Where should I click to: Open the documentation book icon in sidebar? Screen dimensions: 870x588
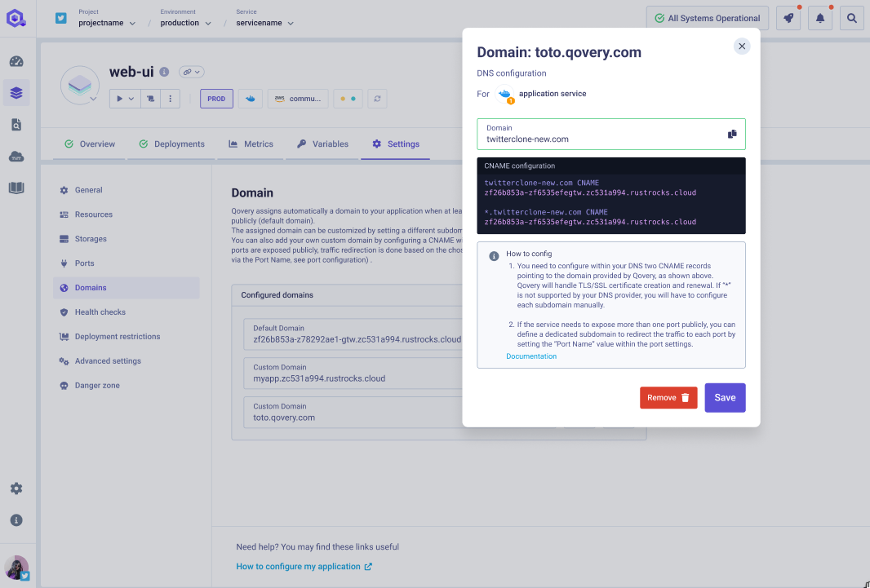[x=16, y=188]
